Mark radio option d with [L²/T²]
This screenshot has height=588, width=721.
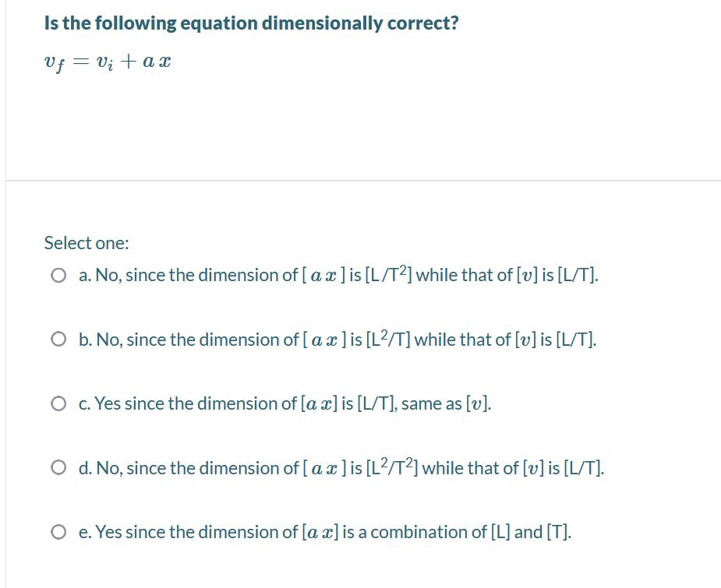coord(58,468)
